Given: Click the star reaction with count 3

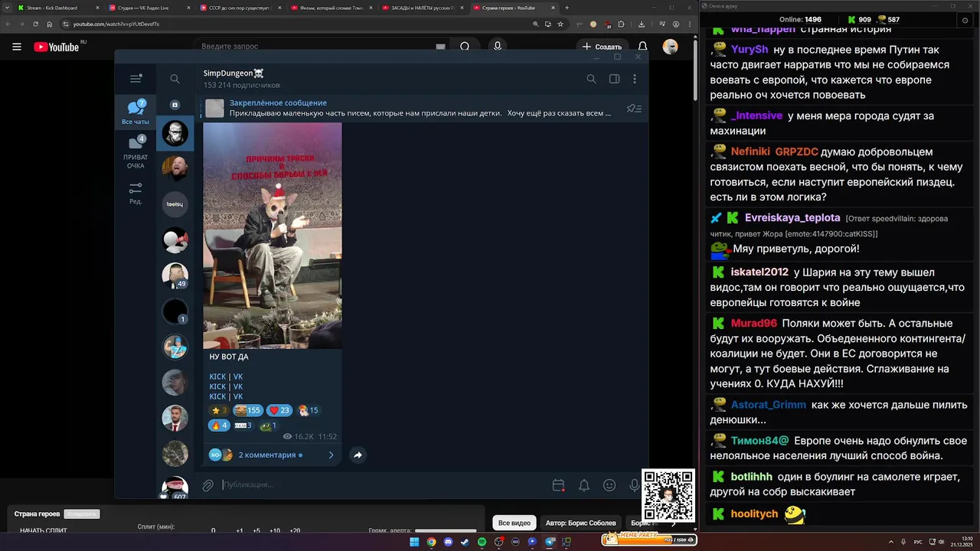Looking at the screenshot, I should 219,410.
